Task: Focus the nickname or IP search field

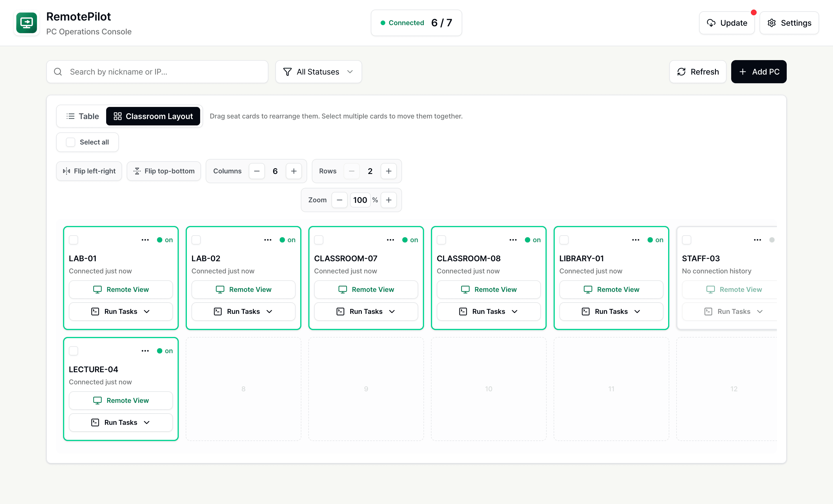Action: pos(157,72)
